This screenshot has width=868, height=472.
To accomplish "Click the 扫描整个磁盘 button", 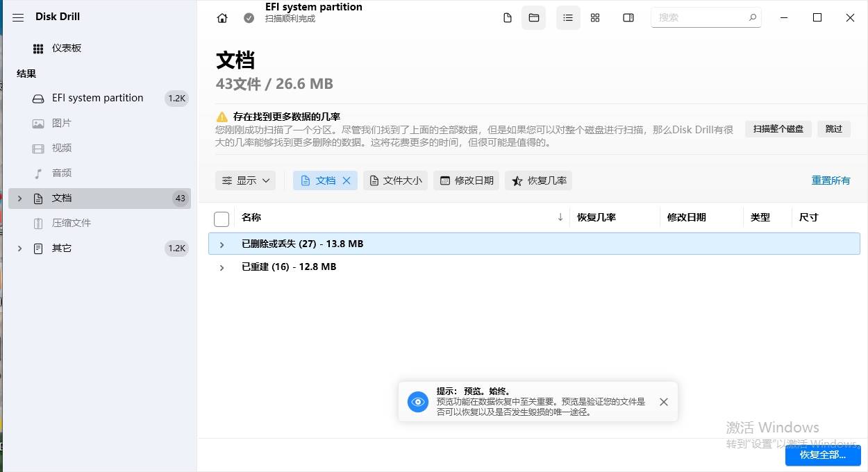I will (778, 128).
